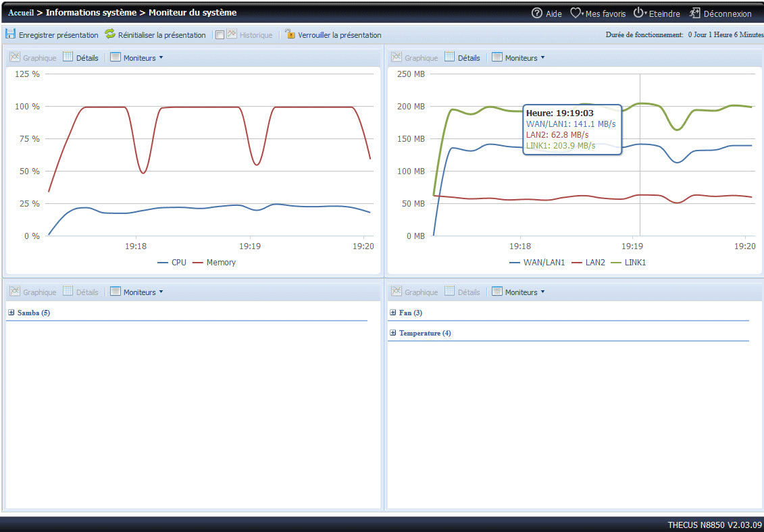Click the Eteindre power icon
The width and height of the screenshot is (764, 532).
pyautogui.click(x=639, y=13)
